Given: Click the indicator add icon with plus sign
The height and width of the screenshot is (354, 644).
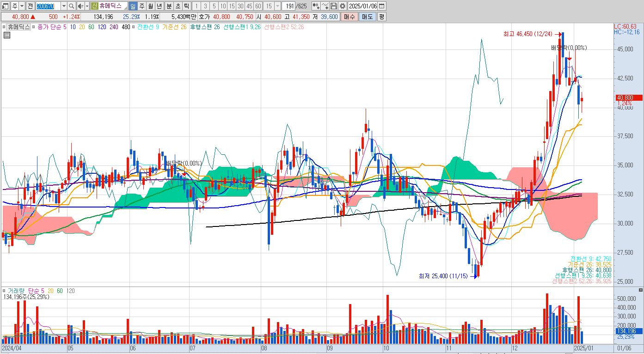Looking at the screenshot, I should [316, 6].
